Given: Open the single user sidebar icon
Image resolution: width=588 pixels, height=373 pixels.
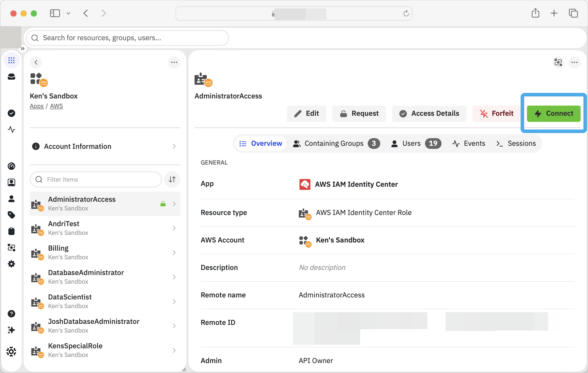Looking at the screenshot, I should pyautogui.click(x=11, y=199).
